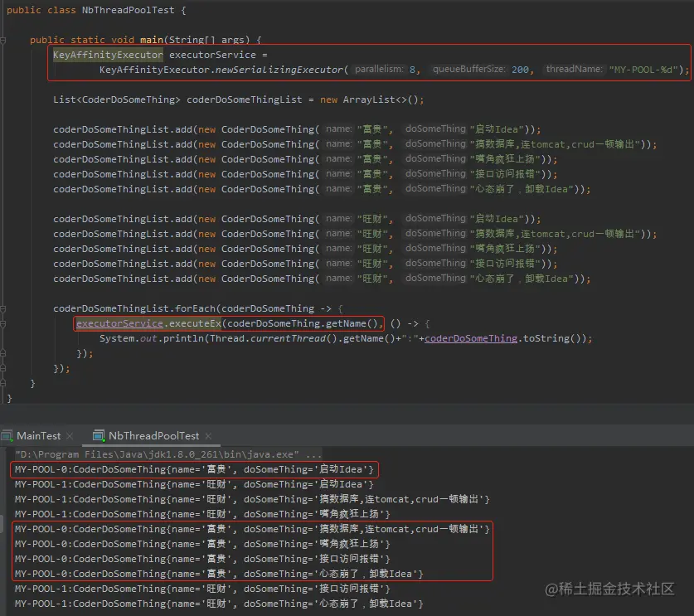
Task: Click console line MY-POOL-1 旺财 卸载Idea
Action: click(x=219, y=604)
